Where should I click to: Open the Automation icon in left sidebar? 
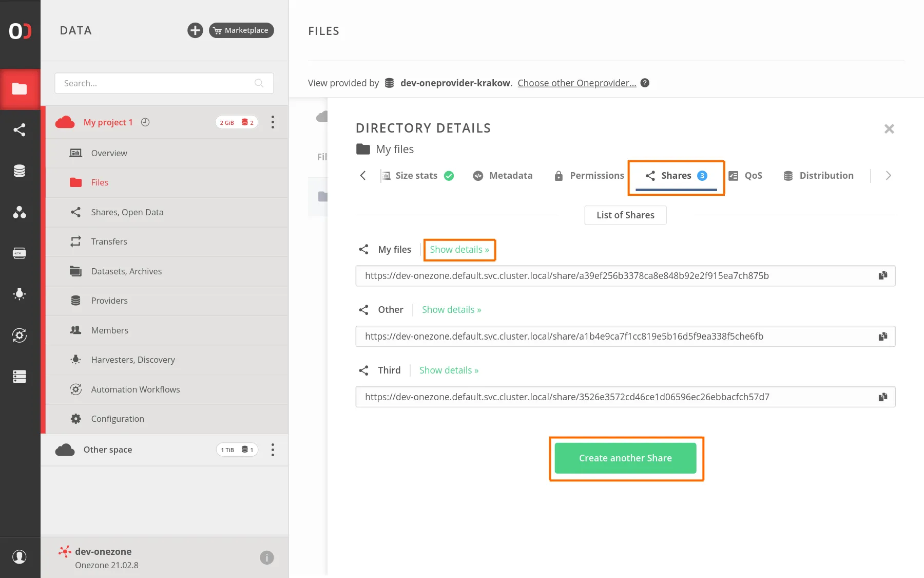20,335
